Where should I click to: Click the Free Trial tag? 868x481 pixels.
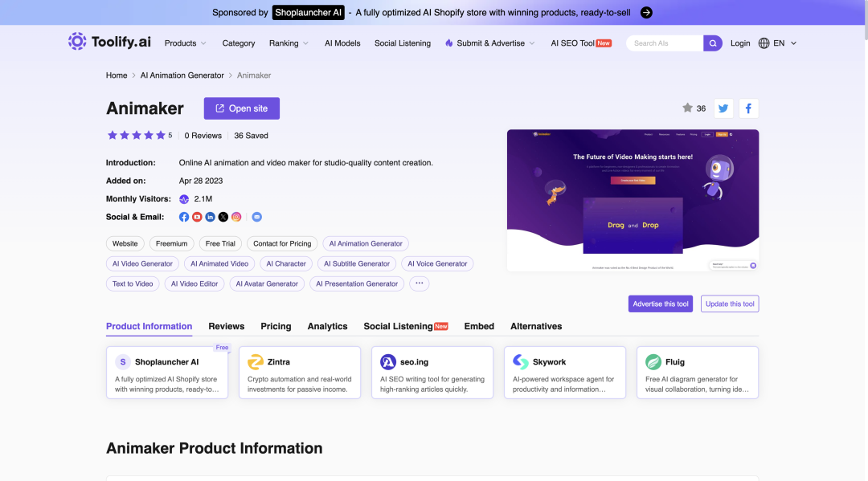pyautogui.click(x=220, y=243)
